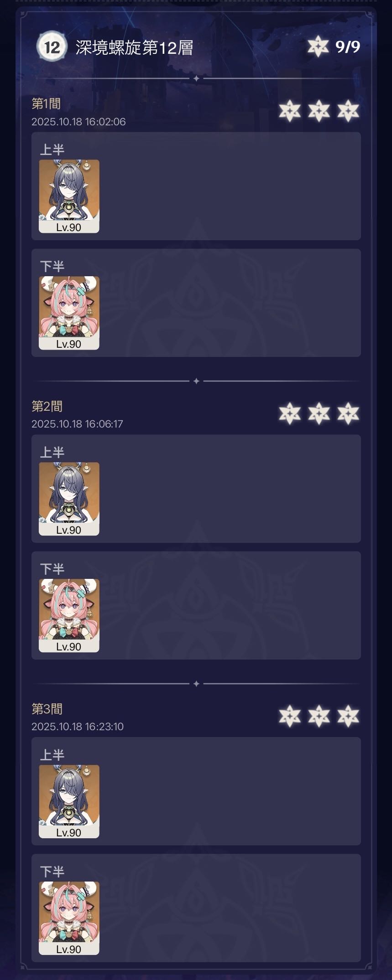Open dark-haired character portrait in Chamber 2 上半
Viewport: 392px width, 980px height.
point(69,499)
